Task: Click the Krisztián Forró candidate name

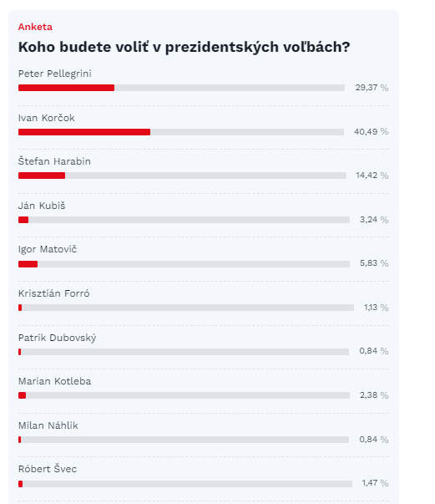Action: pyautogui.click(x=54, y=293)
